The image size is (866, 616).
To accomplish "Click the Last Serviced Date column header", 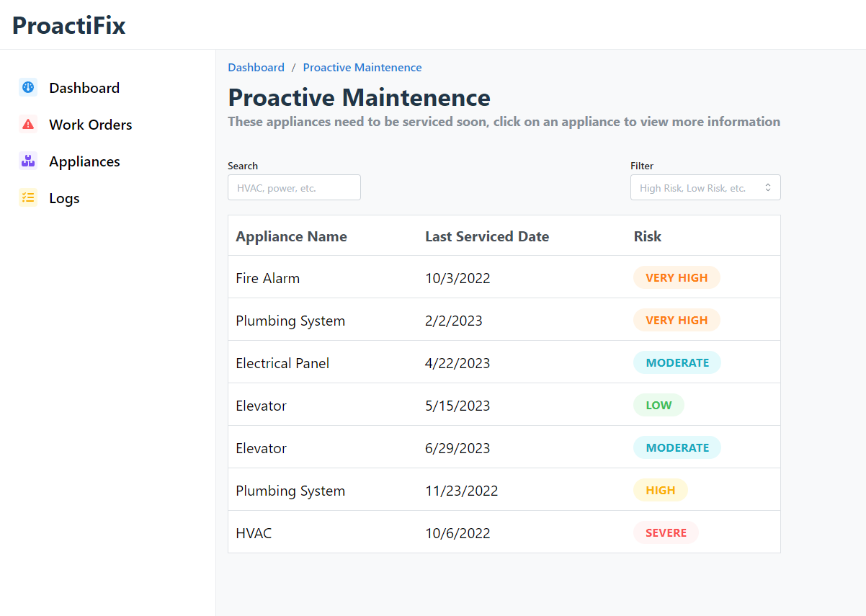I will coord(487,236).
